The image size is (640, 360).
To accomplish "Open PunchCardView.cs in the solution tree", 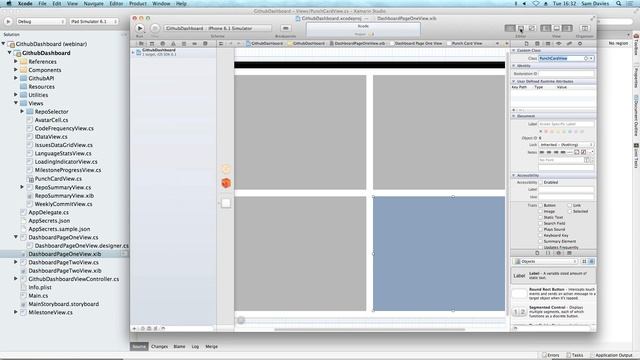I will [58, 178].
